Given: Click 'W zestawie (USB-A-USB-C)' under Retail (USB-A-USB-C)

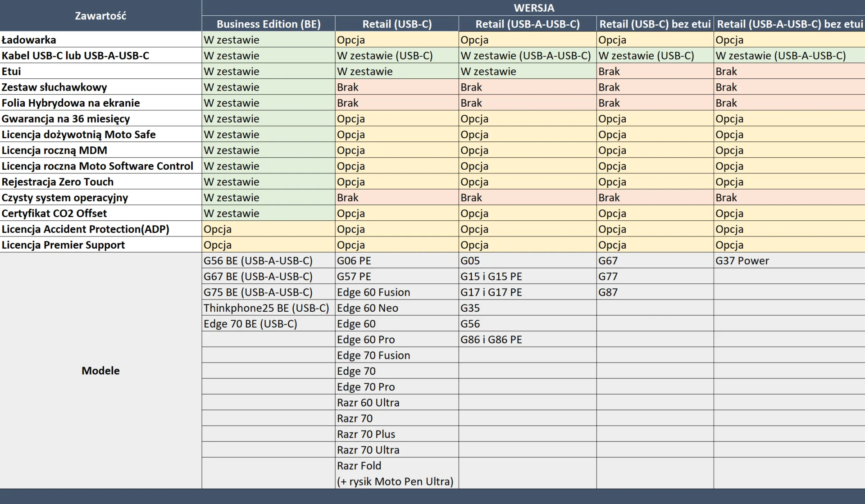Looking at the screenshot, I should [528, 55].
